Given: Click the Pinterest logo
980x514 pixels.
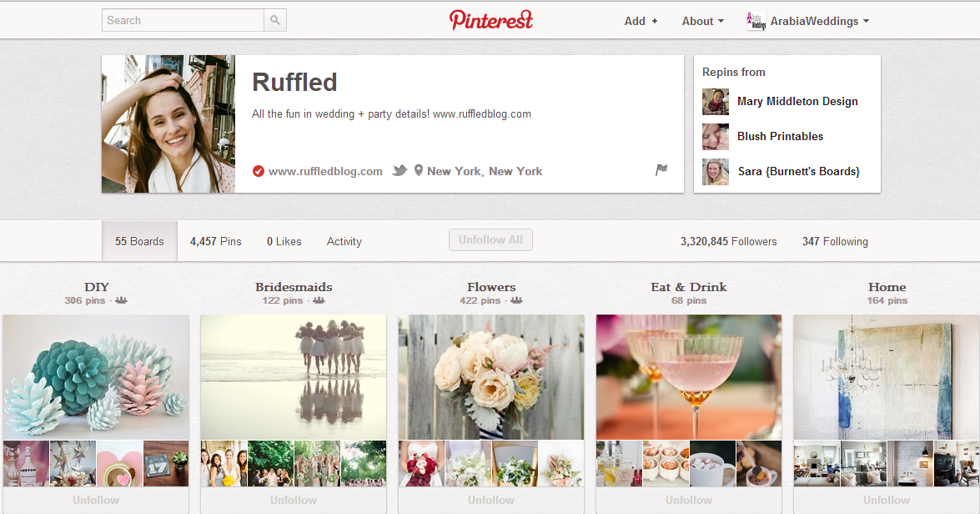Looking at the screenshot, I should pyautogui.click(x=490, y=20).
